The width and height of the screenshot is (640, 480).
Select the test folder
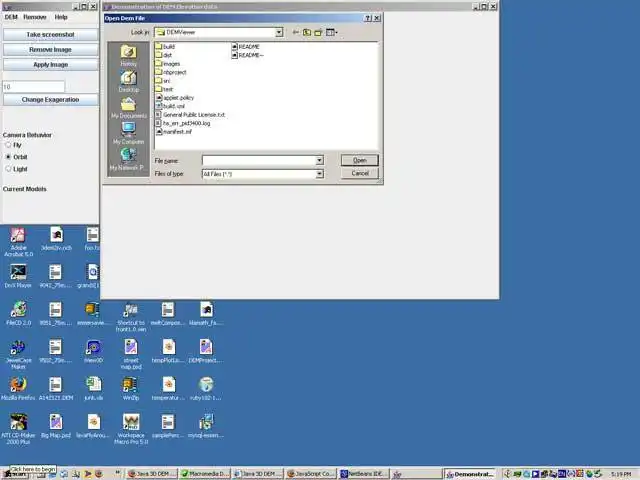[x=164, y=89]
